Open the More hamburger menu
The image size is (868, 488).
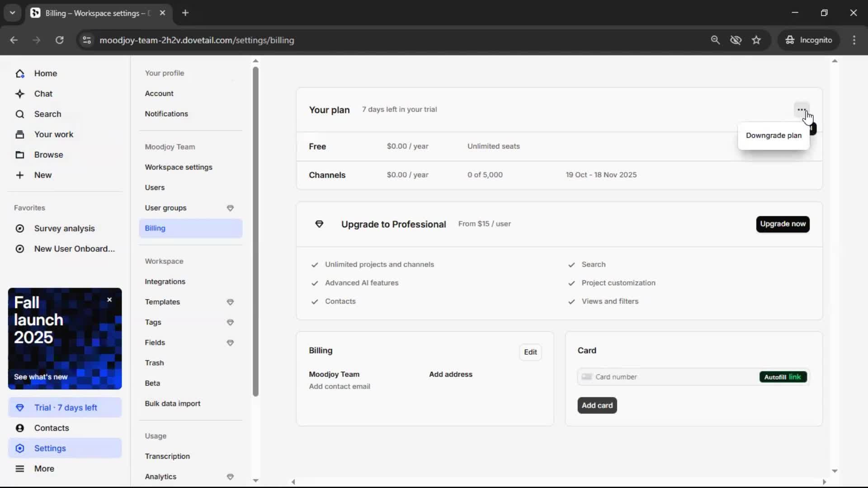[20, 469]
